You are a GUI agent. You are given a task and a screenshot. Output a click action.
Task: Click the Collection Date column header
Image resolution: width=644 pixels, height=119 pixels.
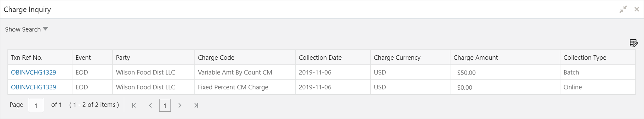coord(320,57)
